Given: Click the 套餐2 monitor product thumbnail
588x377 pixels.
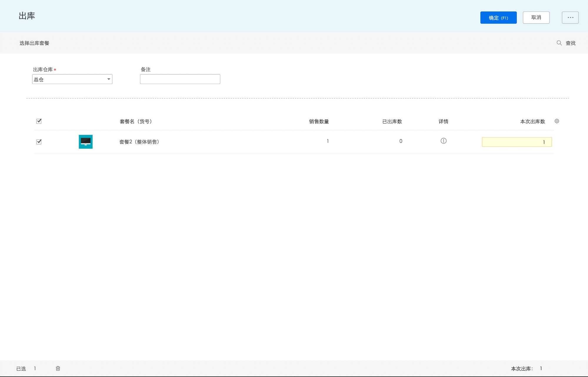Looking at the screenshot, I should 86,142.
